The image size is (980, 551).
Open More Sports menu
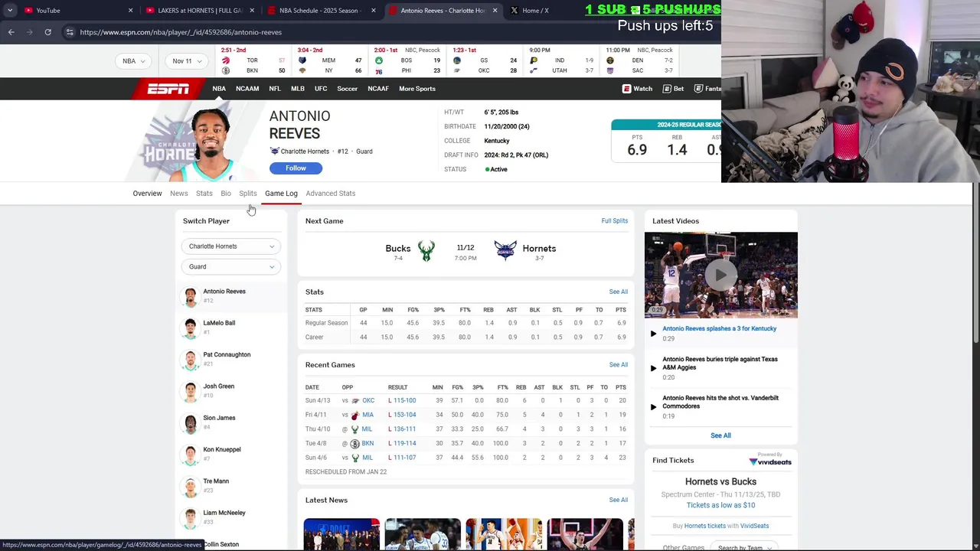click(417, 89)
